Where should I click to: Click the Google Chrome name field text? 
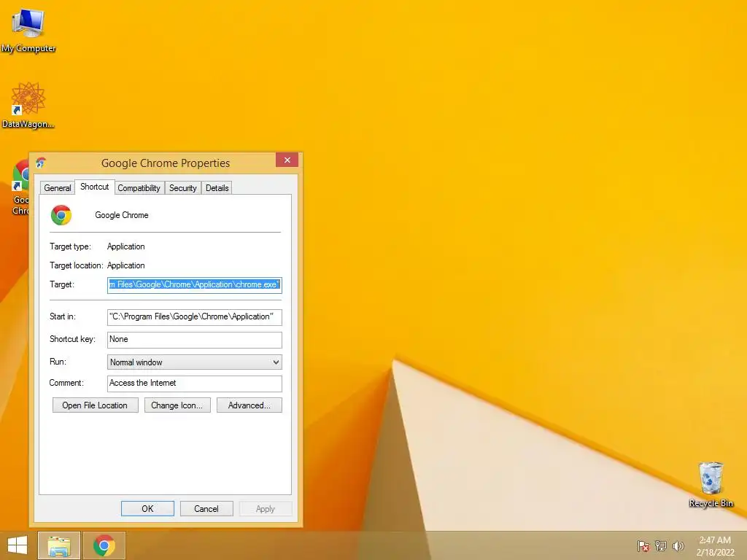pyautogui.click(x=122, y=215)
